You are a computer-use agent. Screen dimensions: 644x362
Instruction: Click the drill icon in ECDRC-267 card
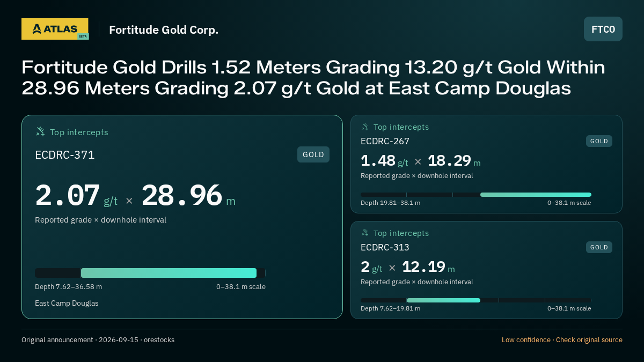[x=365, y=127]
